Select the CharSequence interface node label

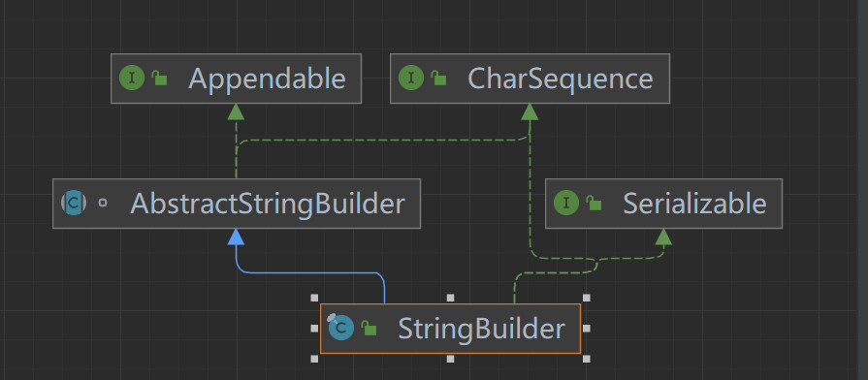561,79
